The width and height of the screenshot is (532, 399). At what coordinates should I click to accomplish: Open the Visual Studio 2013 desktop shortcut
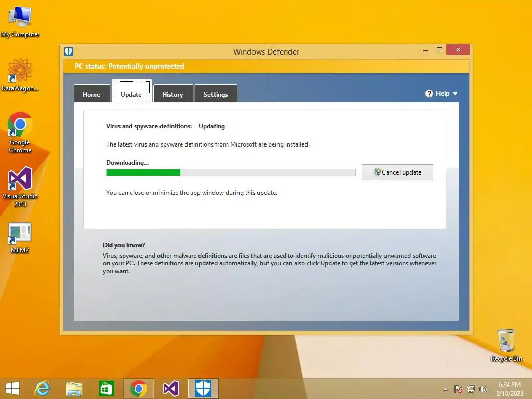coord(20,187)
